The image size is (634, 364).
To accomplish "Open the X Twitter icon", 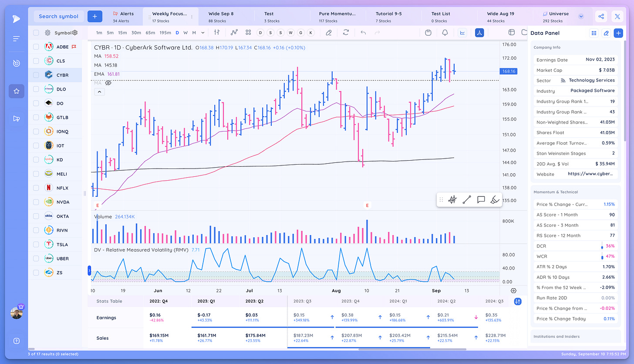I will pos(617,17).
